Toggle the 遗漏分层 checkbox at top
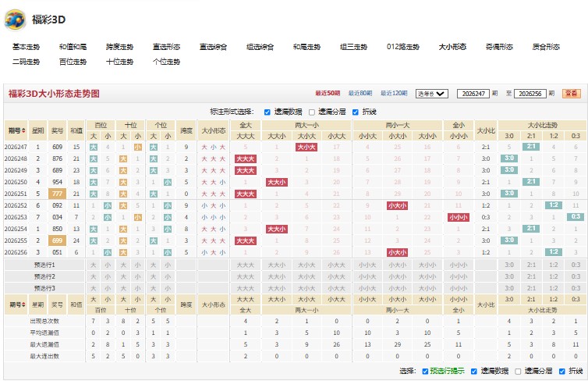588x381 pixels. tap(312, 112)
